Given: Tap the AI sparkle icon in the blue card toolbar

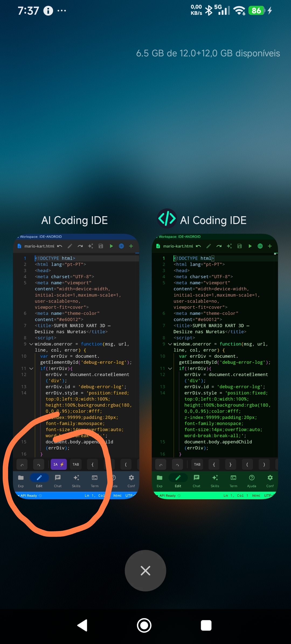Looking at the screenshot, I should coord(91,246).
